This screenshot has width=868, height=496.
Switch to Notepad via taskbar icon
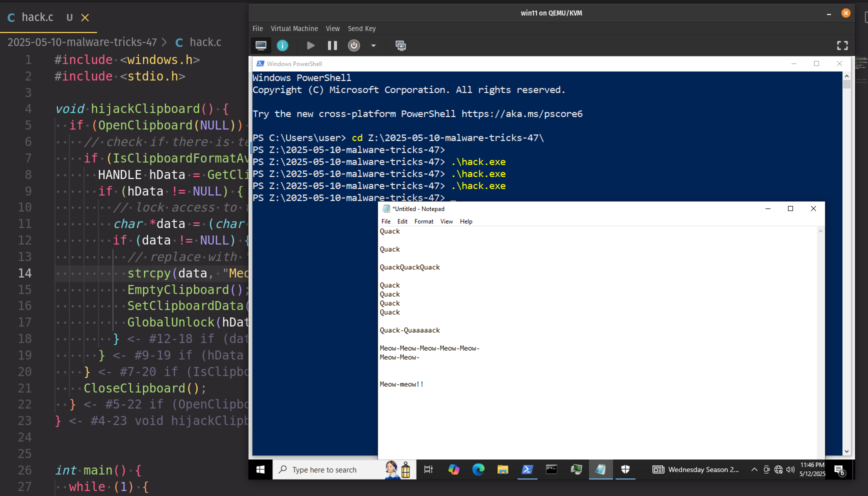600,469
